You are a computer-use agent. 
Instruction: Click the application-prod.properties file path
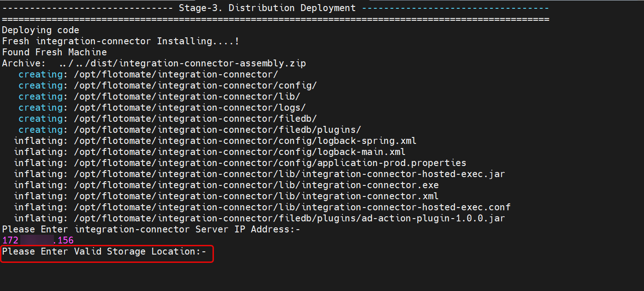click(270, 163)
